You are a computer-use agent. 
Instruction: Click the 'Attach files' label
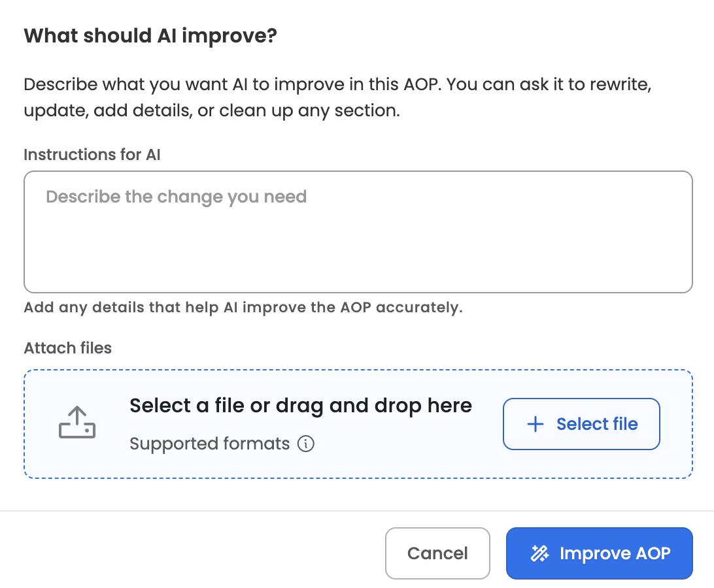[68, 348]
